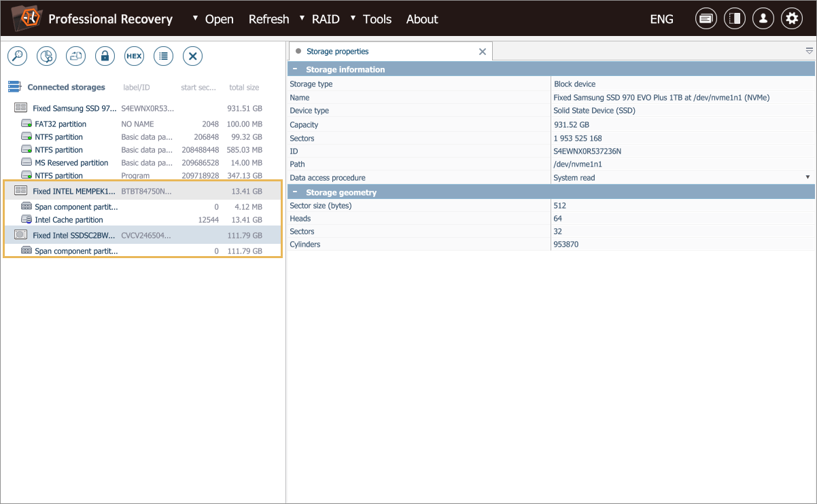Screen dimensions: 817x504
Task: Click the Professional Recovery app logo
Action: 27,18
